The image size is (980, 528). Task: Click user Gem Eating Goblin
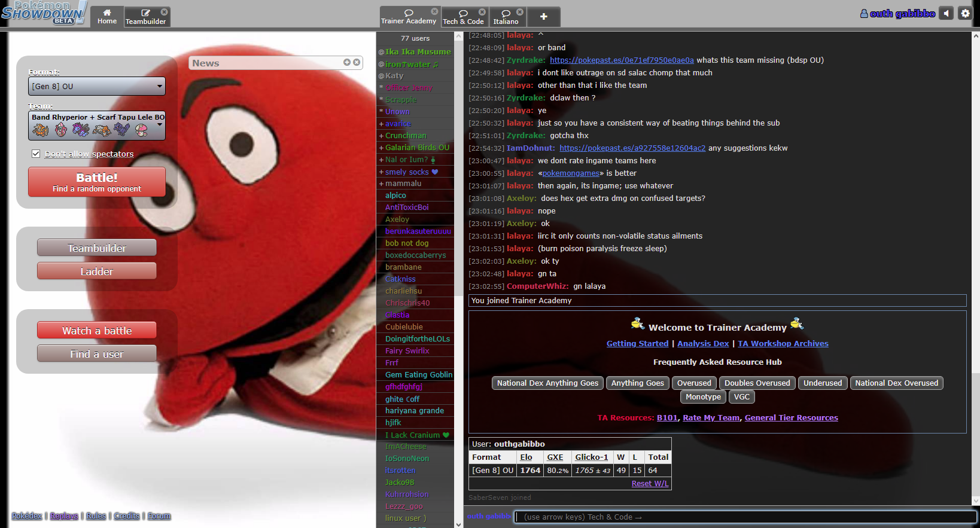coord(415,374)
